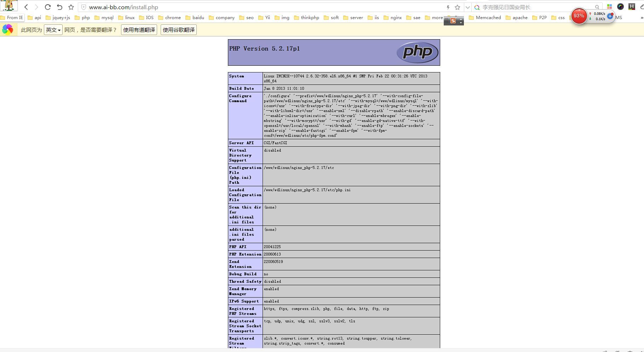This screenshot has height=352, width=644.
Task: Click the Sogou S input method icon
Action: pos(453,21)
